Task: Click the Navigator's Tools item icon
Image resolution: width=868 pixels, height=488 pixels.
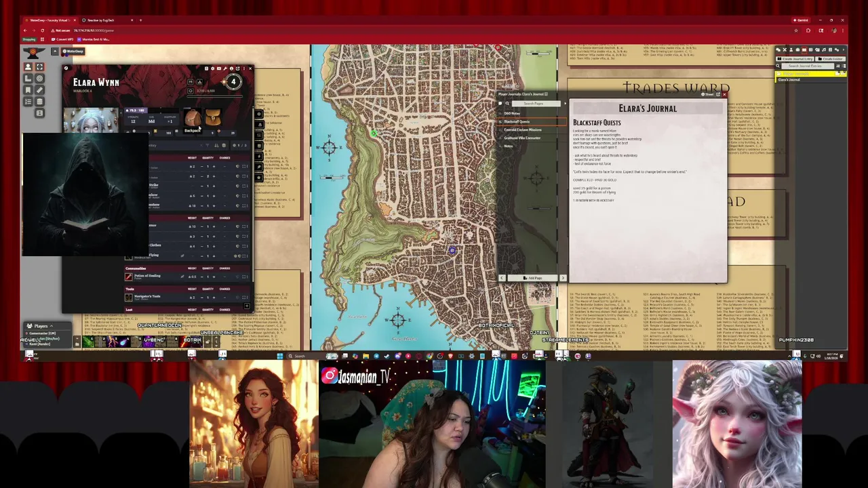Action: click(129, 298)
